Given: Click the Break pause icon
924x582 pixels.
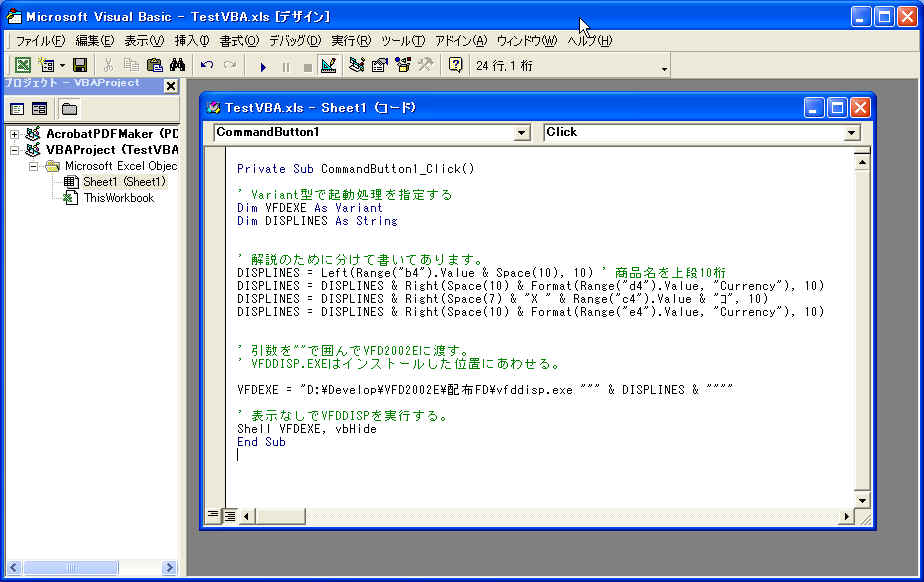Looking at the screenshot, I should [x=286, y=67].
